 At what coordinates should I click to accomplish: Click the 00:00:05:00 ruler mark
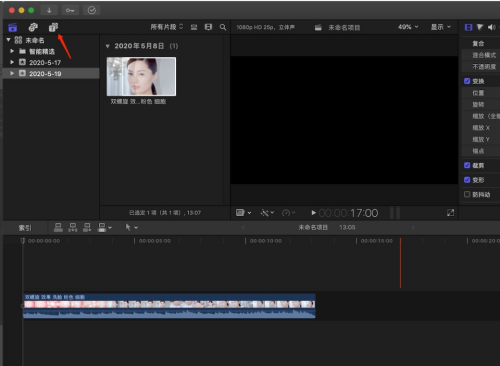coord(155,241)
